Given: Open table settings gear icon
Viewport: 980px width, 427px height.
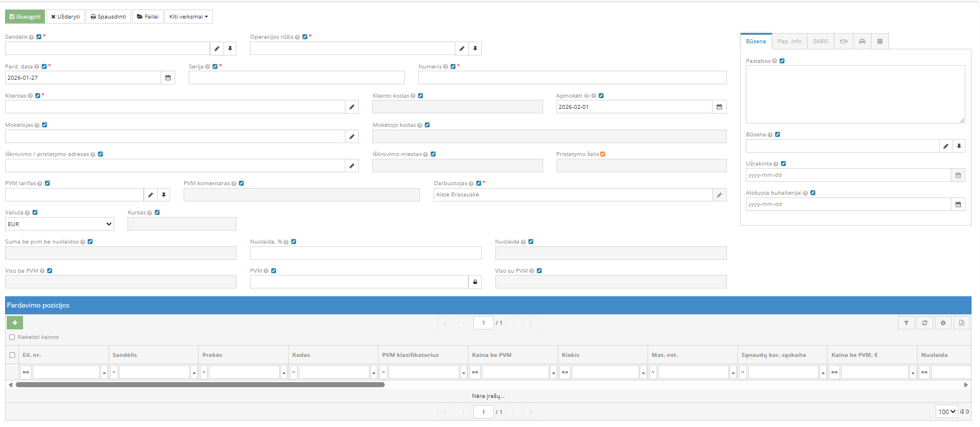Looking at the screenshot, I should pos(943,323).
